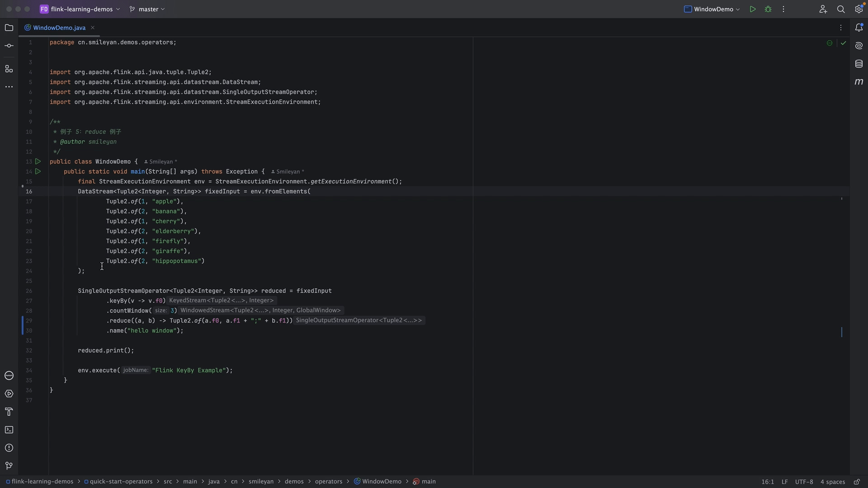Open the Problems tool window icon

click(9, 448)
